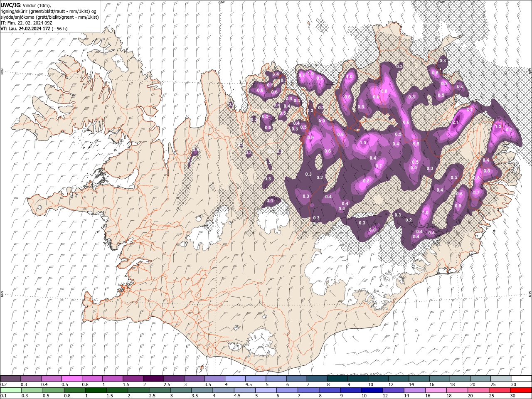Click the '18' label in top legend row

pos(452,385)
